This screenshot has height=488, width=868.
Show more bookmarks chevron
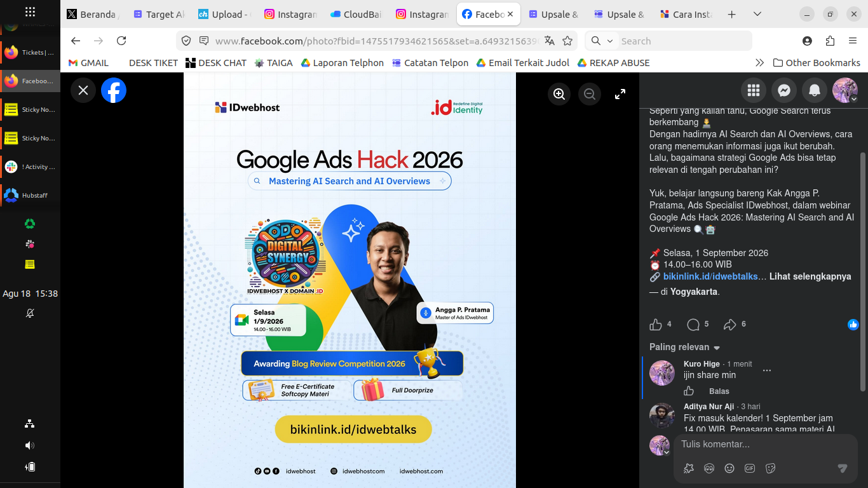point(759,63)
